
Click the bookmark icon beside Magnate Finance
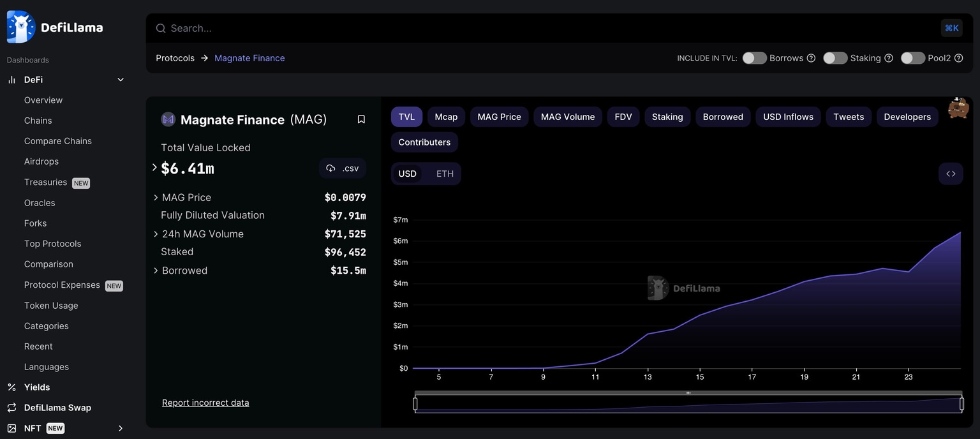pos(361,119)
